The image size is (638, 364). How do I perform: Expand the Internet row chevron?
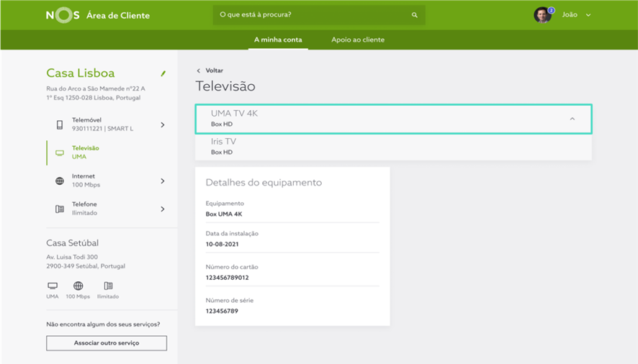pyautogui.click(x=163, y=181)
